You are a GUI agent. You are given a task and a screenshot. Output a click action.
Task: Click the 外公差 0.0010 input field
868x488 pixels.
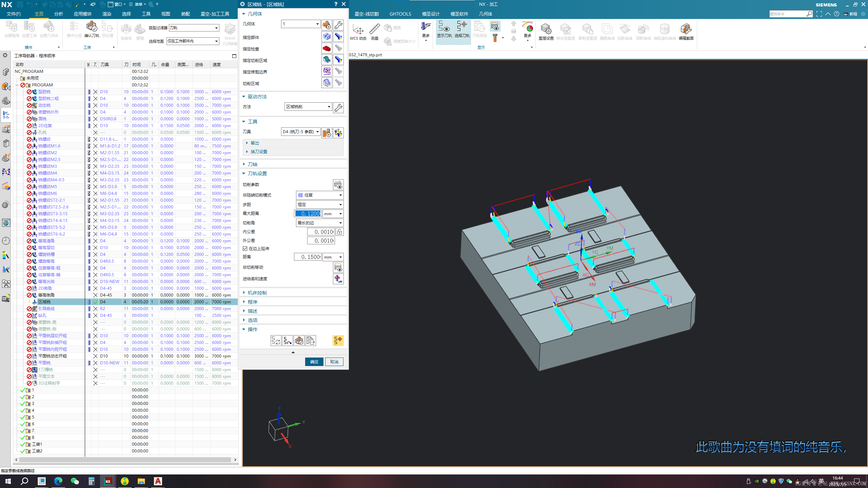pyautogui.click(x=321, y=241)
